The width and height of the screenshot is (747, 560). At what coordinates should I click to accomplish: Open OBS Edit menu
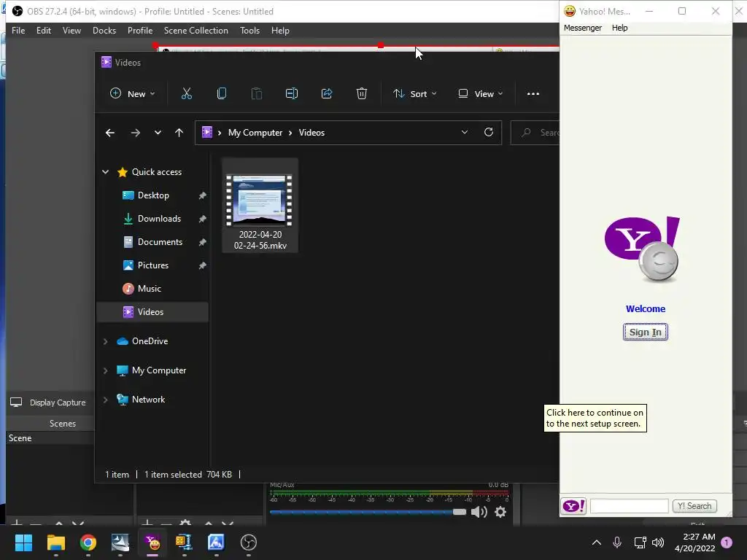coord(43,31)
